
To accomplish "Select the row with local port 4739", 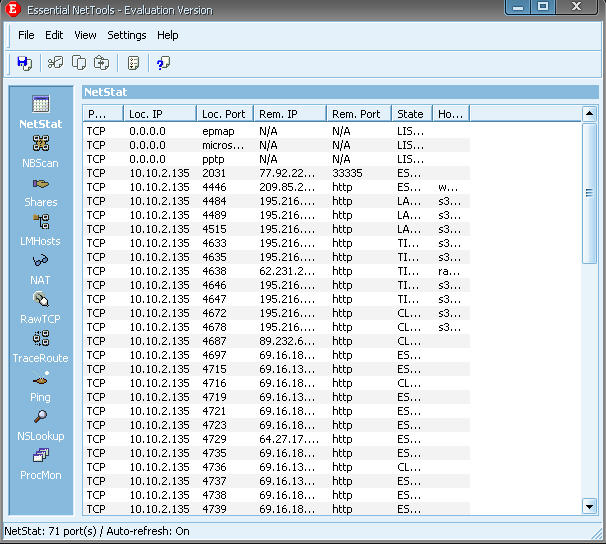I will pos(277,509).
